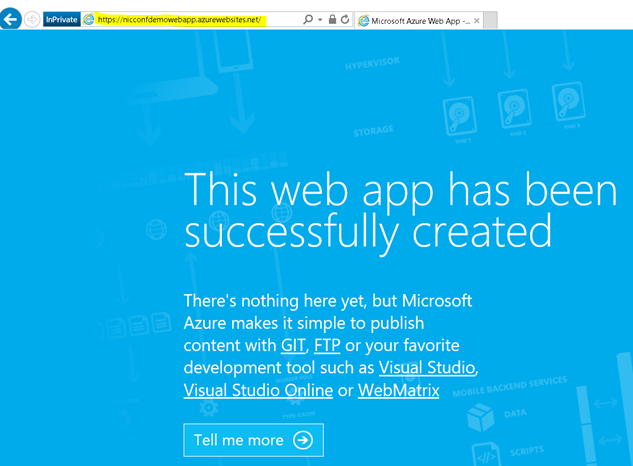Click the Refresh page icon
Image resolution: width=633 pixels, height=466 pixels.
click(x=345, y=19)
